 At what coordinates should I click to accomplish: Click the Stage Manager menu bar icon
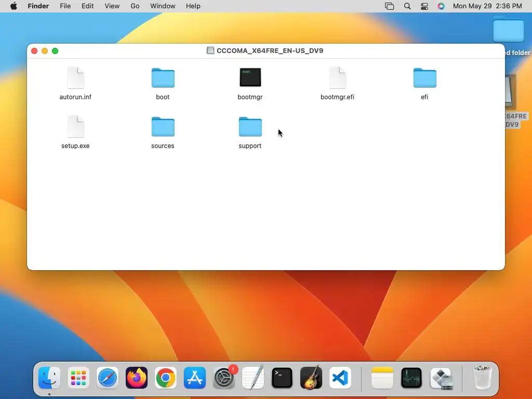(x=390, y=6)
